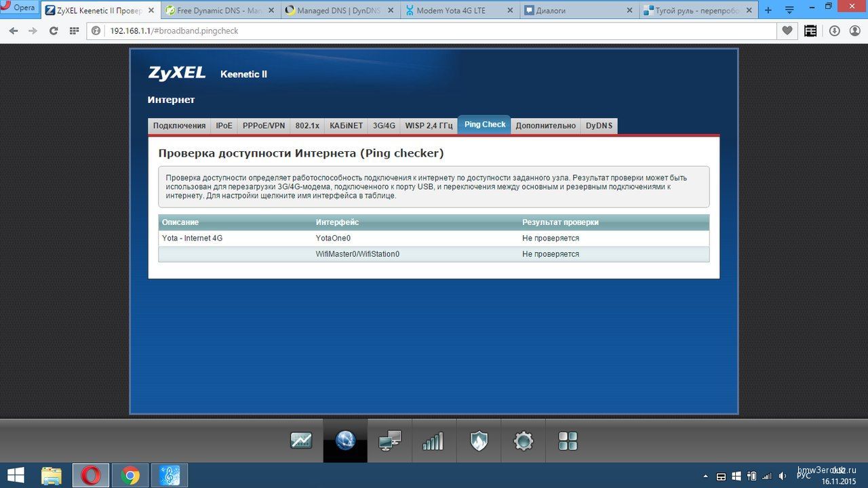Viewport: 868px width, 488px height.
Task: Open YotaOne0 interface settings
Action: pos(333,239)
